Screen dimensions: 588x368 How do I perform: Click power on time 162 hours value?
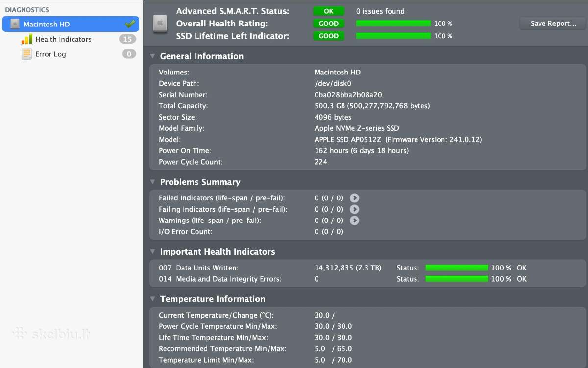pos(362,151)
